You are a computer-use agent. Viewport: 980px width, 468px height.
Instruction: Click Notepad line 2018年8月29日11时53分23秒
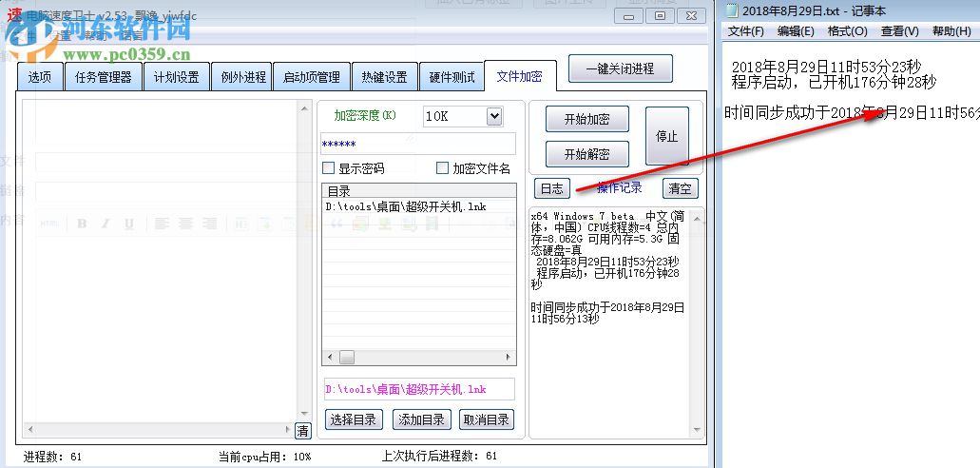(826, 67)
